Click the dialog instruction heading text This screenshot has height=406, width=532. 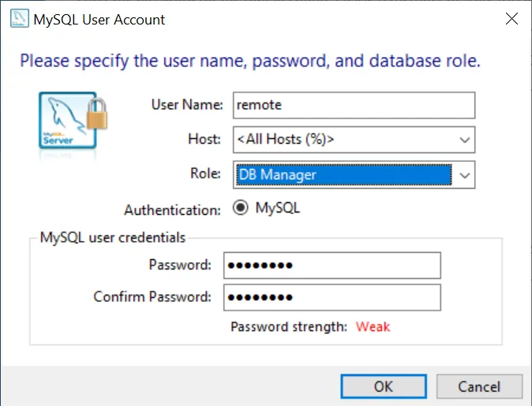[249, 61]
